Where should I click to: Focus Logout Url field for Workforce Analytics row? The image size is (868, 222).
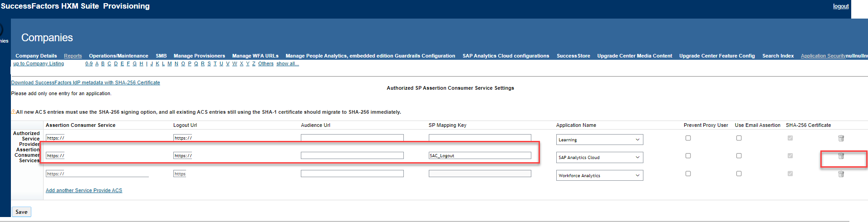(x=180, y=174)
